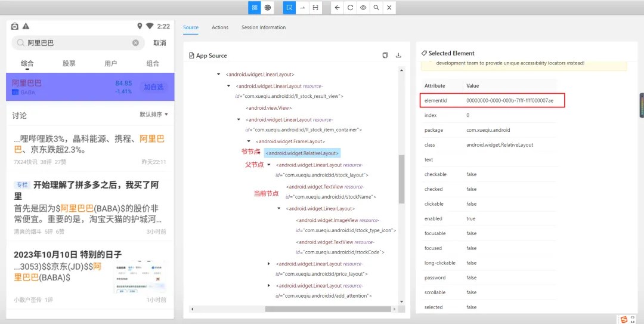Open the Actions tab
This screenshot has width=644, height=324.
point(219,27)
